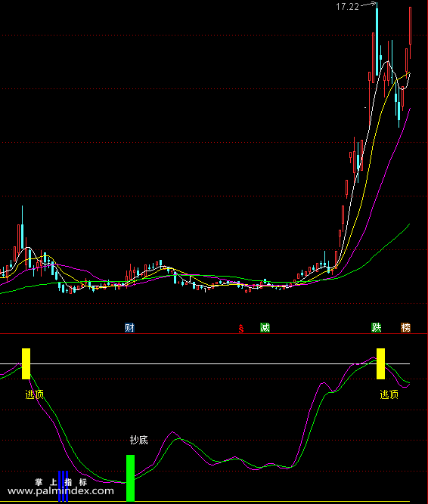Click the 掌上指标 watermark text
Screen dimensions: 428x504
61,482
